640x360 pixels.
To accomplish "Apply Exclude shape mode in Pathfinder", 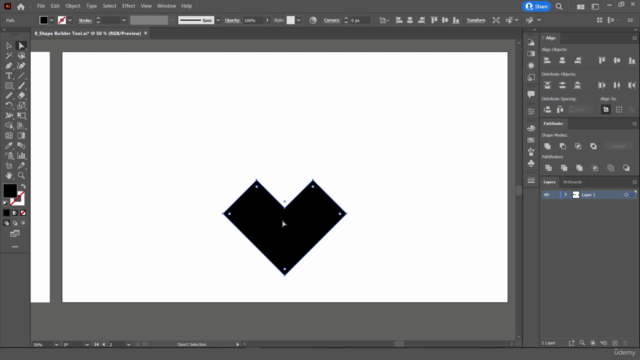I will click(x=593, y=146).
